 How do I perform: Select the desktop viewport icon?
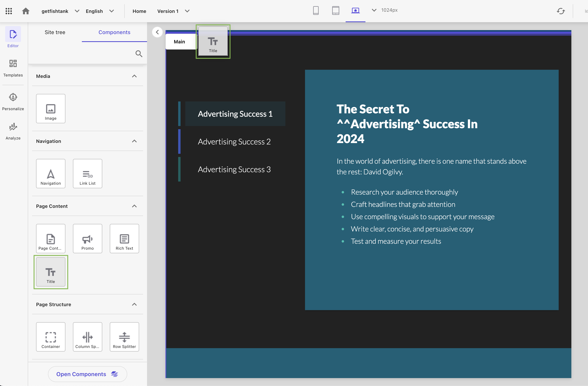click(x=356, y=11)
